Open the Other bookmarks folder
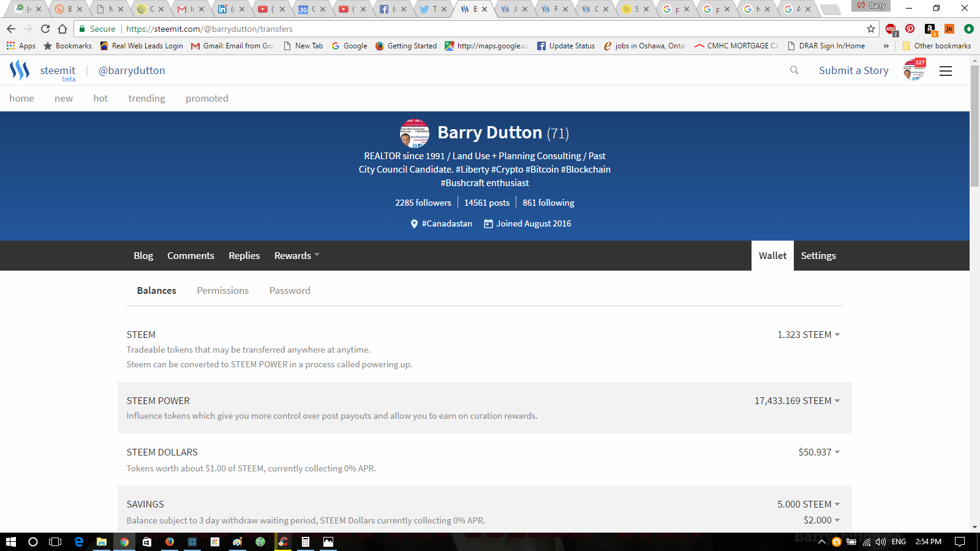The width and height of the screenshot is (980, 551). pos(937,46)
